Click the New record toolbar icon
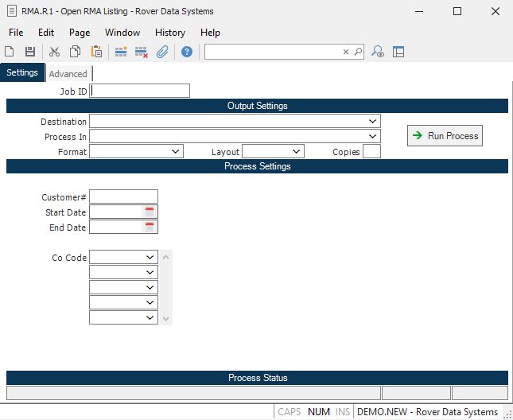The height and width of the screenshot is (420, 513). pos(10,52)
